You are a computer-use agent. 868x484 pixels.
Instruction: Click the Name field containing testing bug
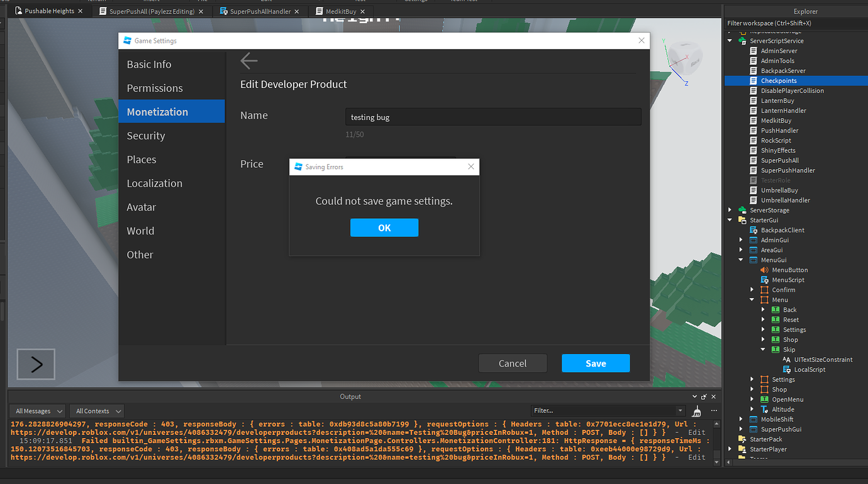pyautogui.click(x=493, y=117)
